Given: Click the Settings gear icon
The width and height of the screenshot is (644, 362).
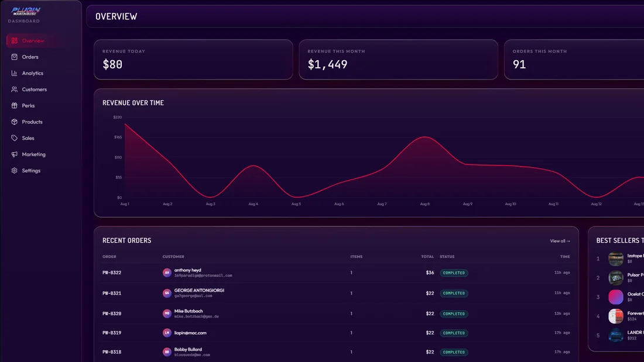Looking at the screenshot, I should point(15,170).
